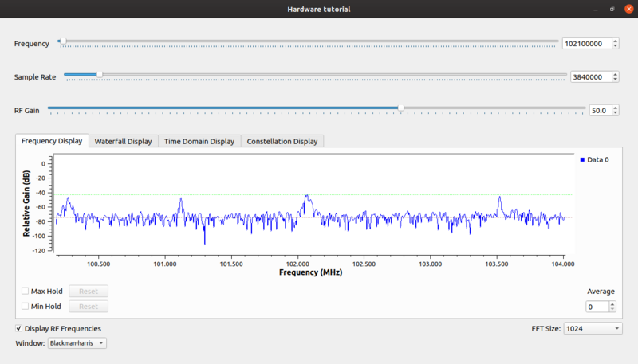Image resolution: width=638 pixels, height=364 pixels.
Task: Enable the Max Hold checkbox
Action: click(26, 291)
